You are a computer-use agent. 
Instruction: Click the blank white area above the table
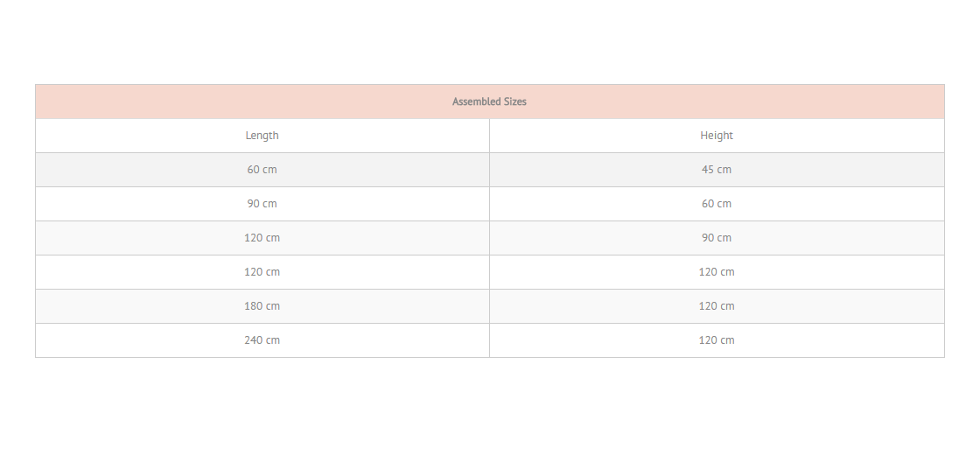click(490, 42)
